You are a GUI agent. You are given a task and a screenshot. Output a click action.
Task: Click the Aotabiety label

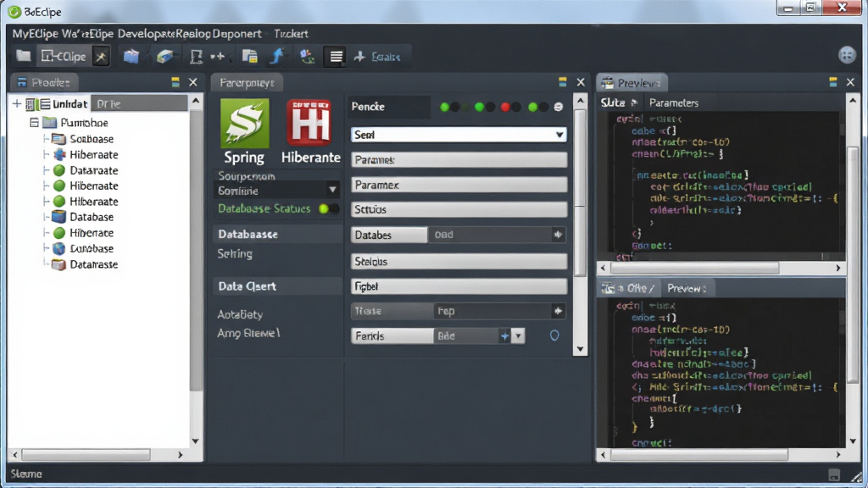tap(240, 314)
